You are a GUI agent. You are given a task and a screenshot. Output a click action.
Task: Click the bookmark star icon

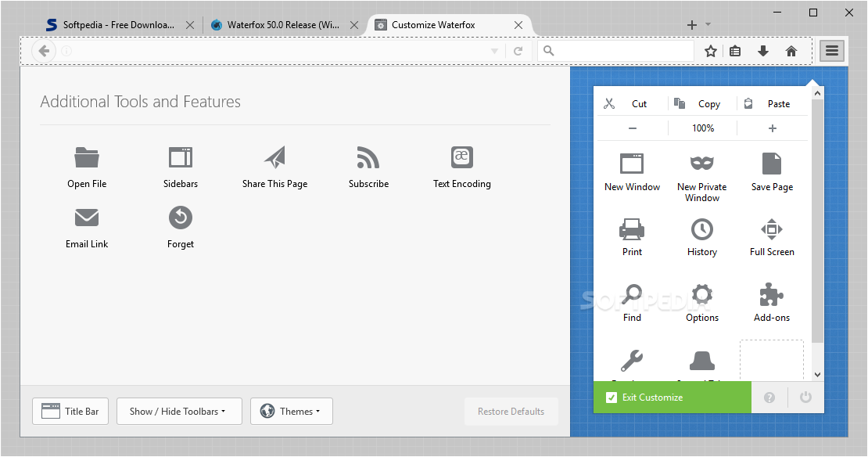(711, 51)
